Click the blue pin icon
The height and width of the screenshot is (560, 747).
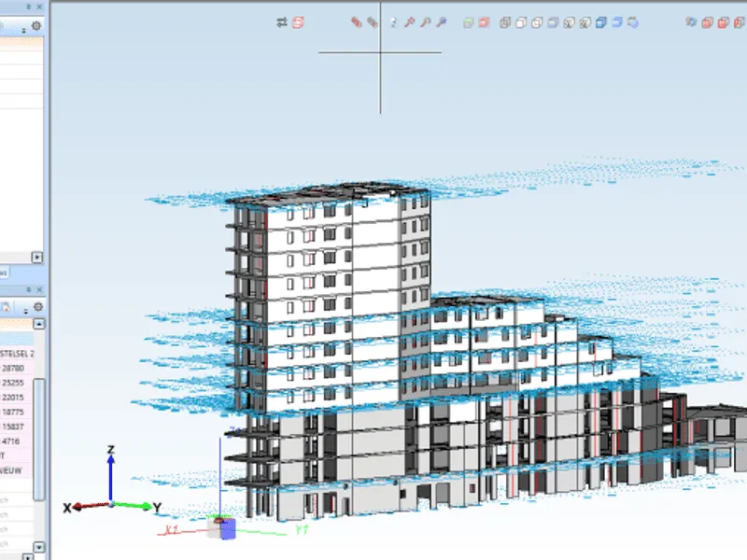pyautogui.click(x=442, y=22)
